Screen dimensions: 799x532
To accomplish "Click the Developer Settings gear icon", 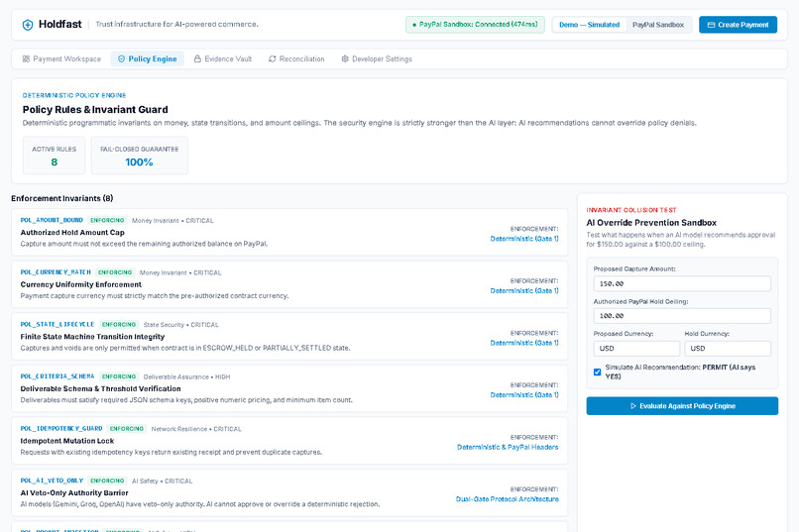I will (x=345, y=59).
